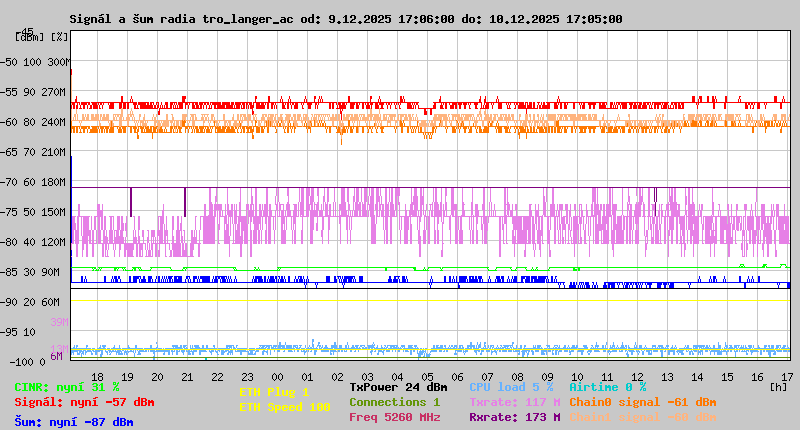Click the hour '00' tick label
Image resolution: width=800 pixels, height=430 pixels.
point(278,377)
